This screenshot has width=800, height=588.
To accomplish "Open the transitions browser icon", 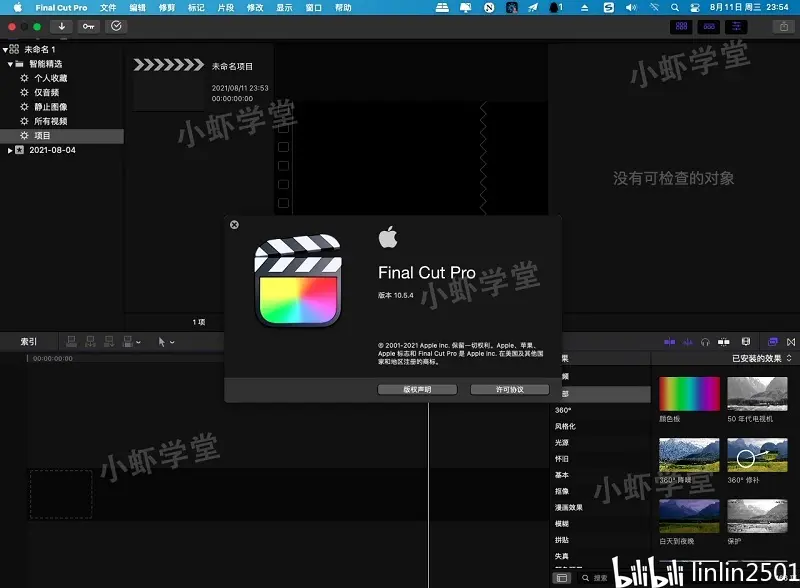I will click(x=791, y=342).
